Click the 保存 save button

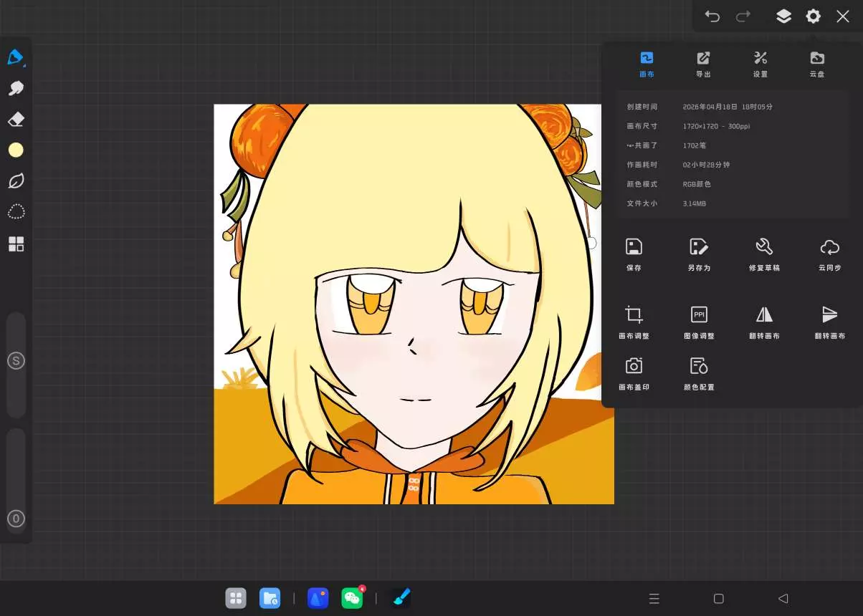pos(634,254)
